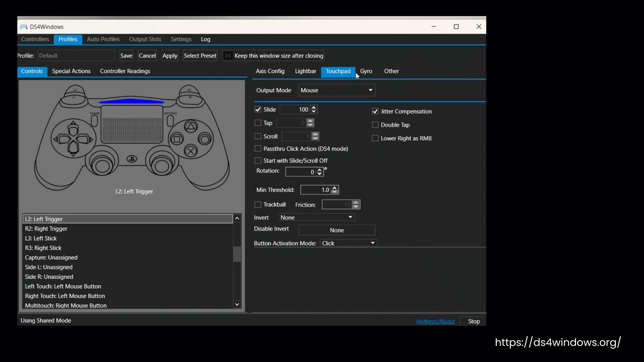
Task: Click the circle button on the controller image
Action: (x=205, y=139)
